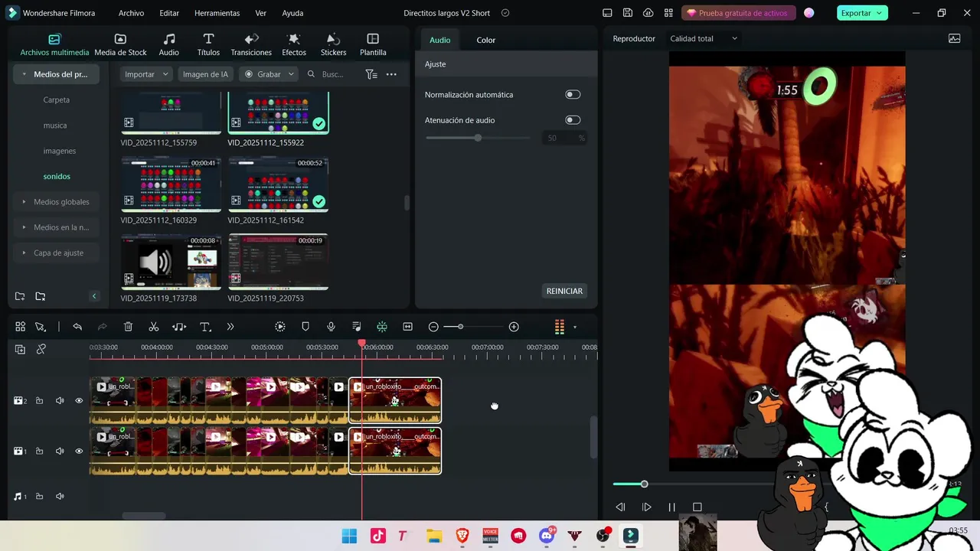The width and height of the screenshot is (980, 551).
Task: Open the Ayuda menu
Action: (x=292, y=13)
